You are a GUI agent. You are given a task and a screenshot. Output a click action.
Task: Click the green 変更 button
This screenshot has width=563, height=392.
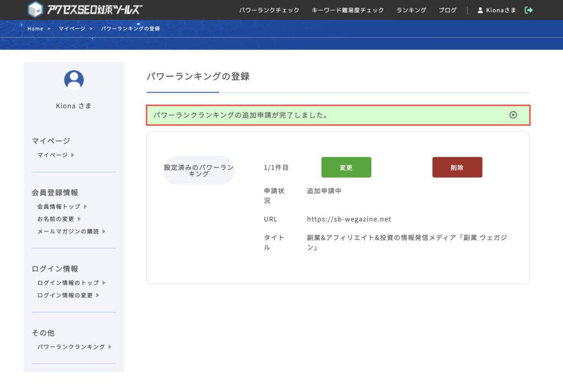click(x=346, y=167)
